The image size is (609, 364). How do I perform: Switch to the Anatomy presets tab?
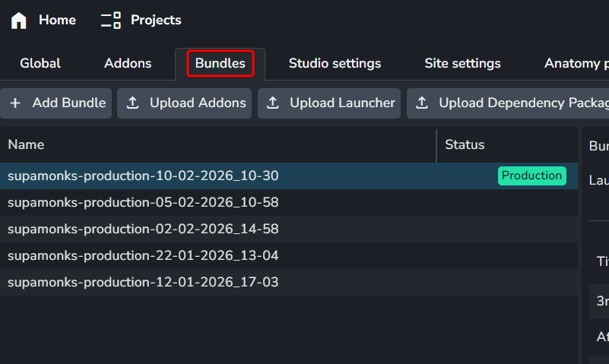(576, 64)
